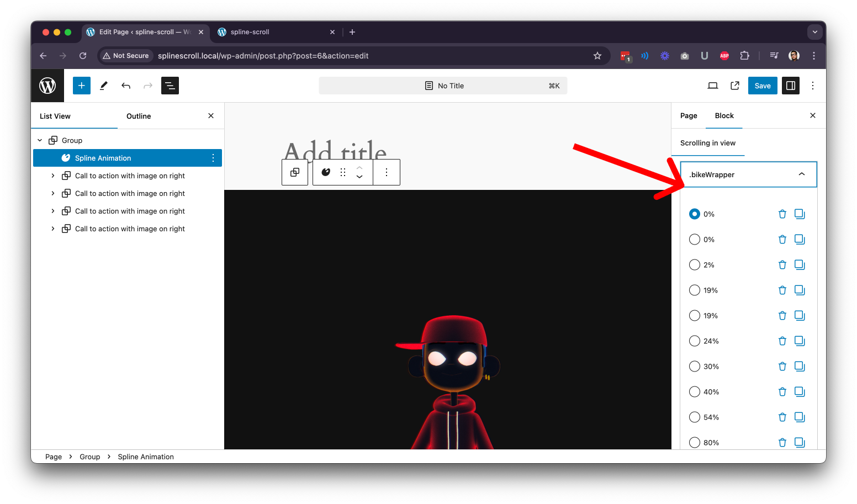
Task: Toggle the Document Overview list icon
Action: [x=170, y=86]
